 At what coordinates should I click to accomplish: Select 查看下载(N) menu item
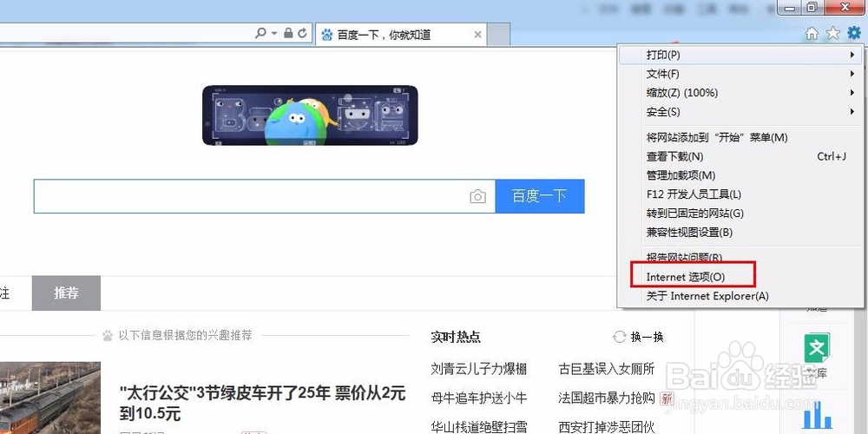pyautogui.click(x=740, y=156)
